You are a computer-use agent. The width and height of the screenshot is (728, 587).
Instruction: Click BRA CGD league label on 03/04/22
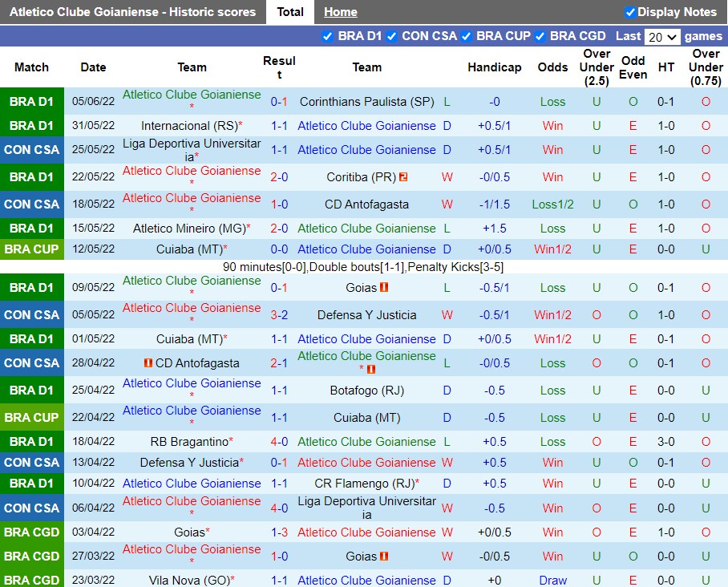[x=31, y=532]
